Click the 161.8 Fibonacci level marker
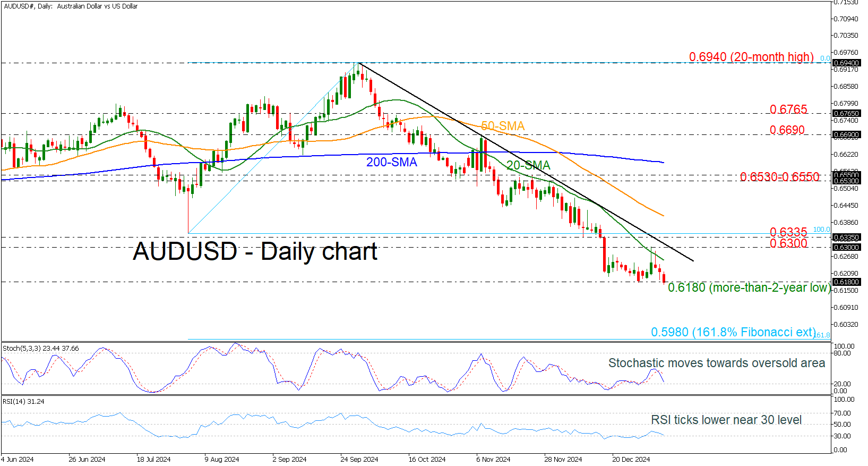The height and width of the screenshot is (466, 868). pos(822,335)
